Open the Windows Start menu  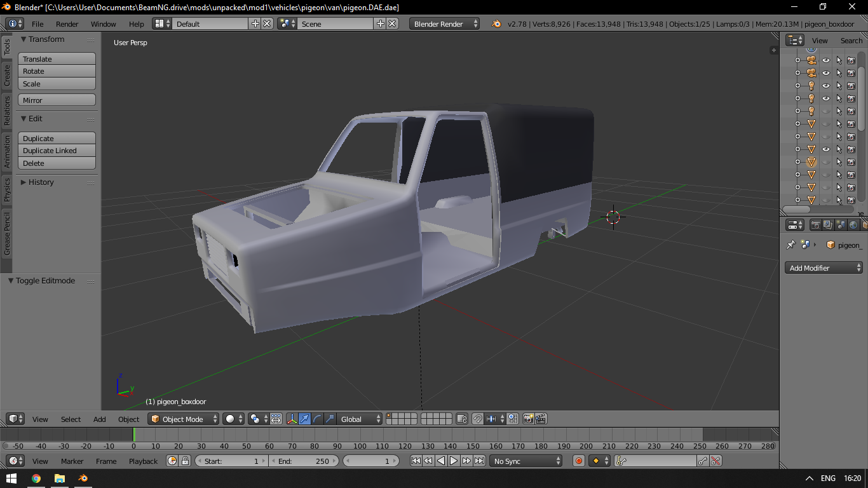pos(11,478)
